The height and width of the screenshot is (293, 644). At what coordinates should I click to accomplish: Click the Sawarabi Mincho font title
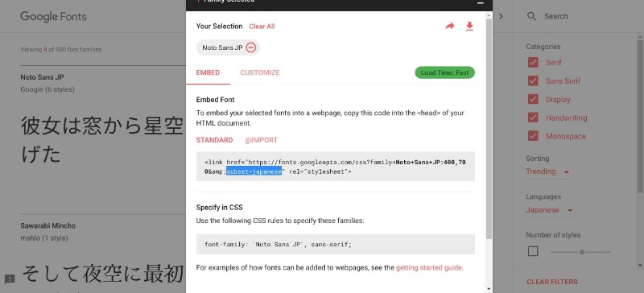click(x=48, y=225)
